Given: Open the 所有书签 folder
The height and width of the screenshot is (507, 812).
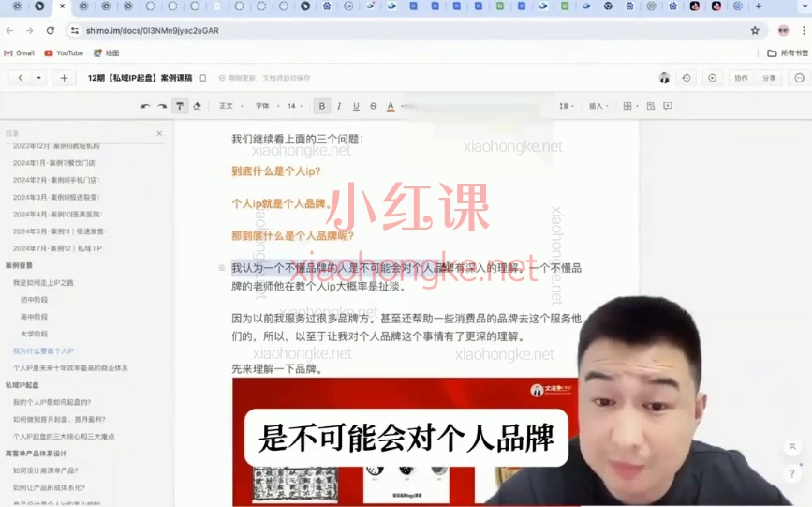Looking at the screenshot, I should [x=787, y=52].
